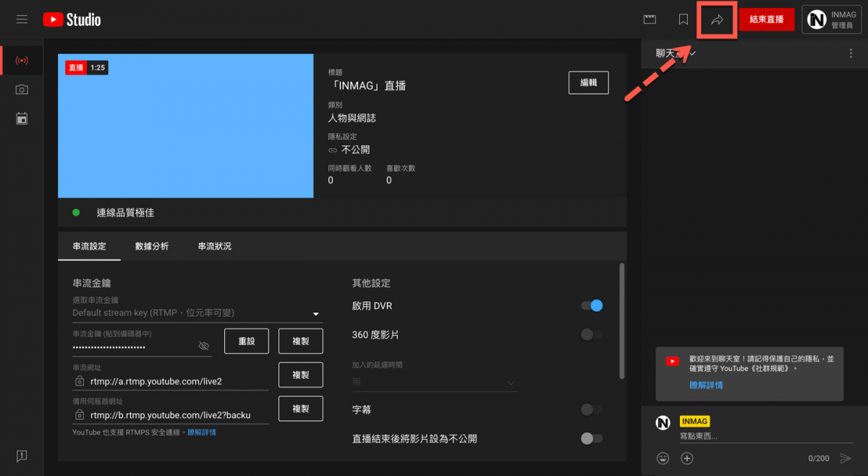Toggle stream key visibility eye icon
This screenshot has width=868, height=476.
pyautogui.click(x=204, y=347)
